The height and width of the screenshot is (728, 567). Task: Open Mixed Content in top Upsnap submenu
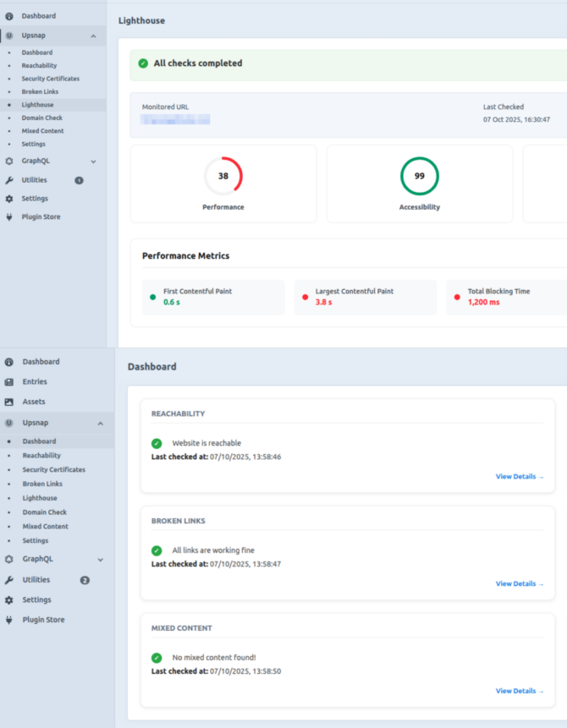[42, 131]
